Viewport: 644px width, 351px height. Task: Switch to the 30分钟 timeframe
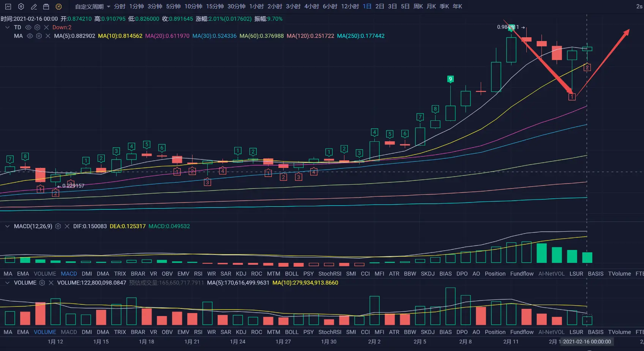[237, 6]
